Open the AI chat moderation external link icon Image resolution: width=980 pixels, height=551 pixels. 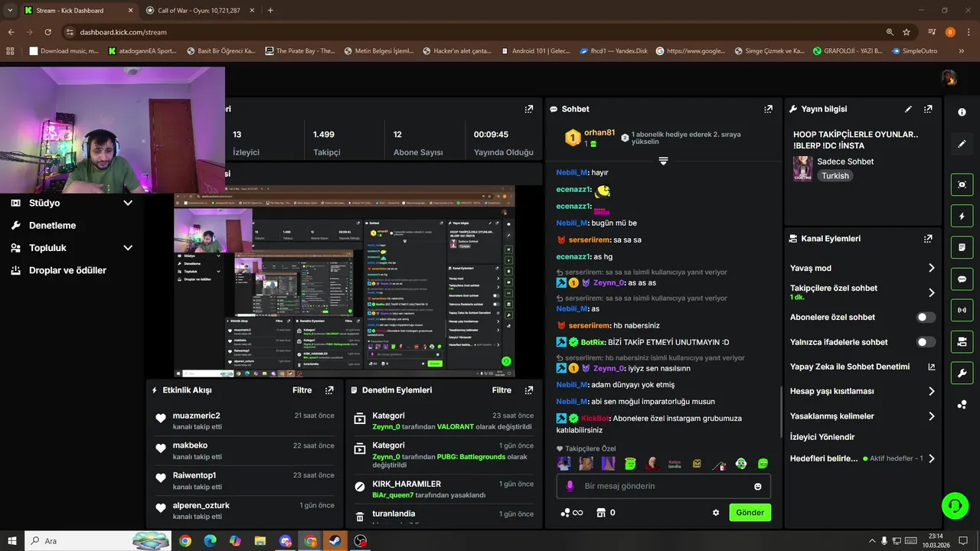click(932, 367)
